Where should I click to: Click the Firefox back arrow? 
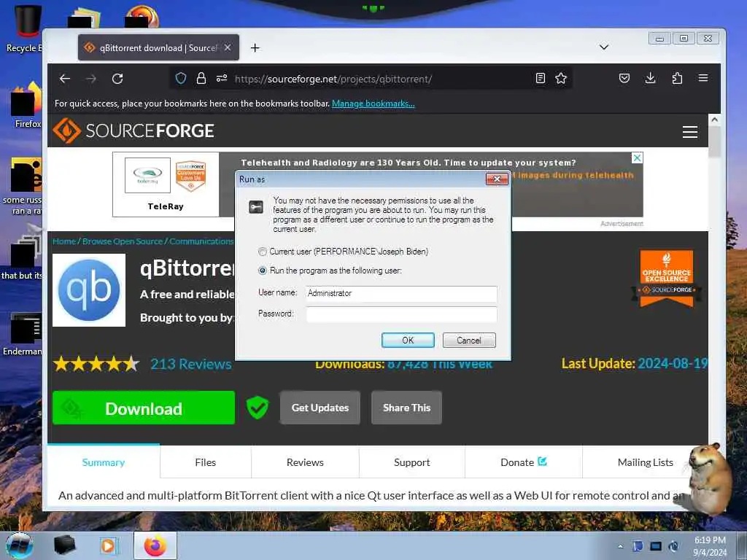tap(65, 79)
